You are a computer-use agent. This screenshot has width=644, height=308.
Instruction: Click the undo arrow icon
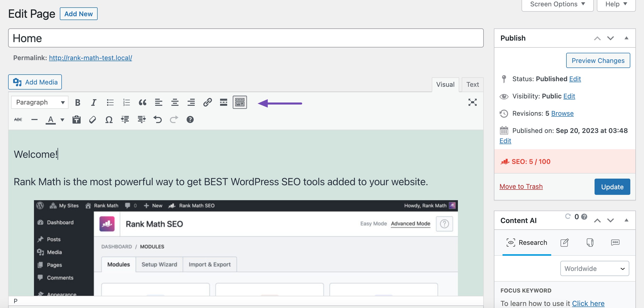(x=158, y=119)
